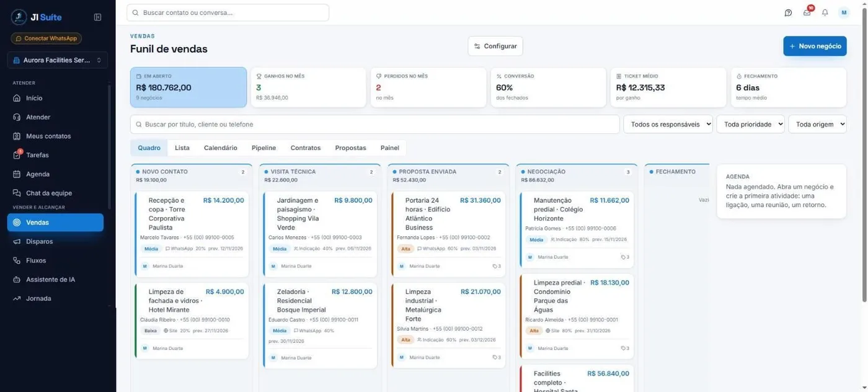Click the Fechamento column header
The width and height of the screenshot is (868, 392).
[x=677, y=172]
